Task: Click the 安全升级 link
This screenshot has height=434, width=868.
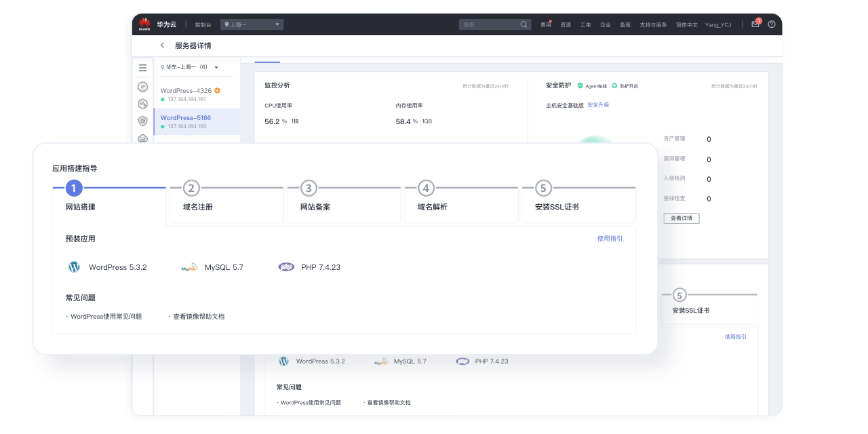Action: click(x=598, y=105)
